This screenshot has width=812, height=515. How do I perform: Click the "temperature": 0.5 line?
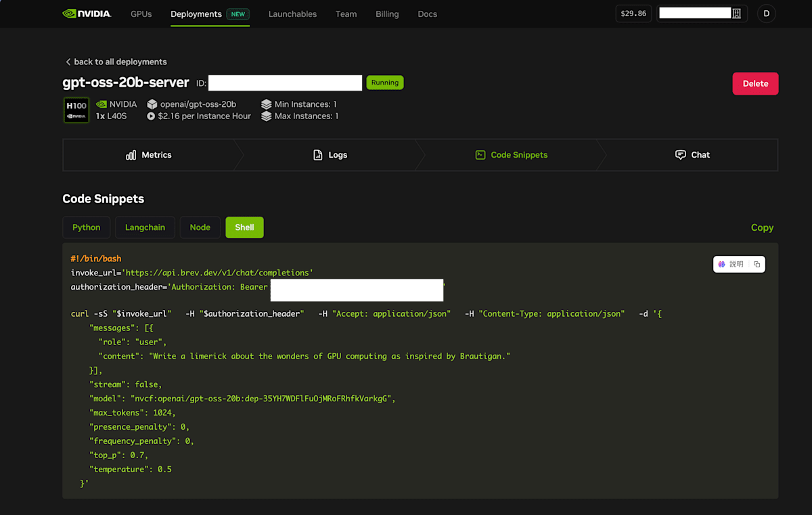pyautogui.click(x=131, y=470)
